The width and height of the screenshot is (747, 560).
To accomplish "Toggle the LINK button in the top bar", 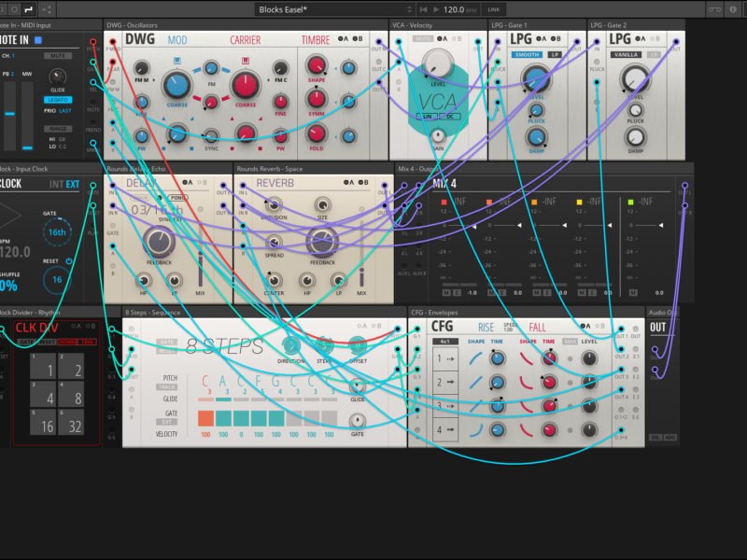I will (x=493, y=8).
